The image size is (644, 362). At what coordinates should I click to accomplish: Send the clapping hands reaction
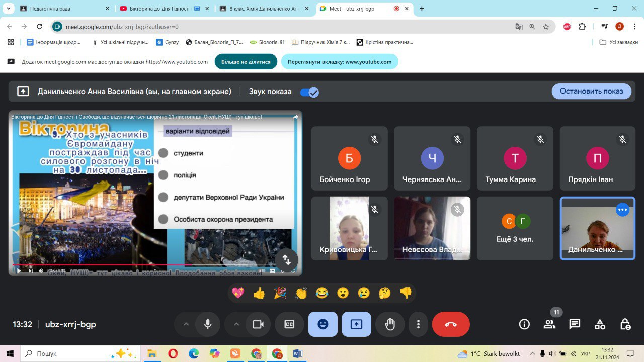click(301, 293)
